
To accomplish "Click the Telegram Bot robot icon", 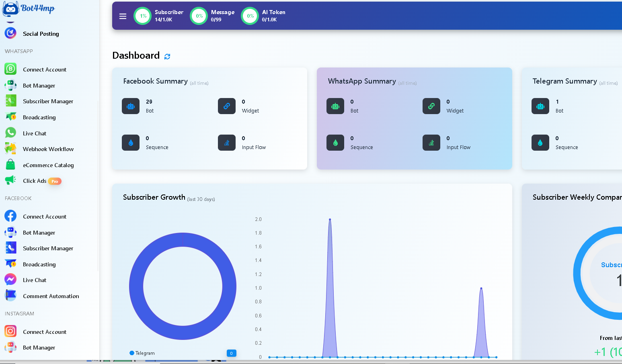I will coord(540,106).
